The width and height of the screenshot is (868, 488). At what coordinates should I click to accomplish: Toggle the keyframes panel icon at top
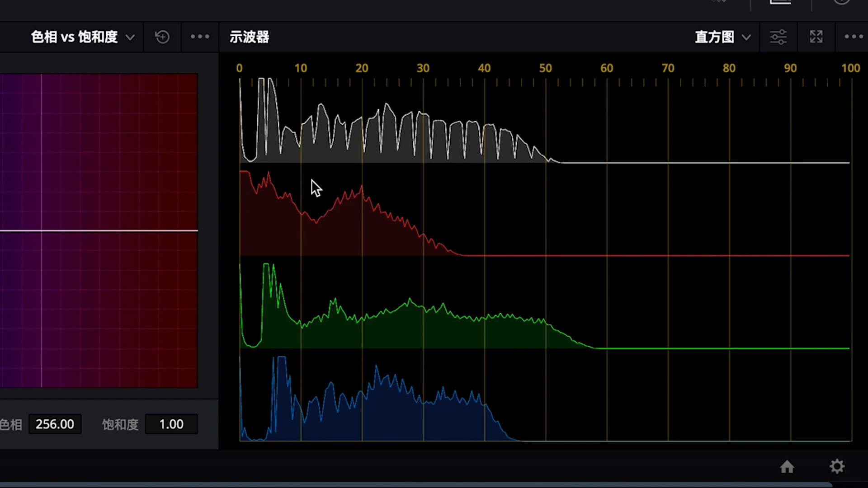719,2
